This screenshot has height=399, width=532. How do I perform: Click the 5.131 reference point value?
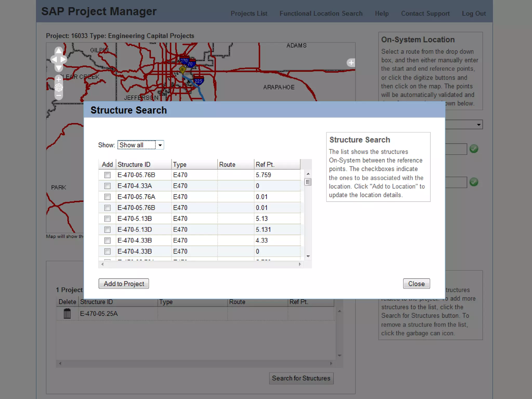[263, 230]
